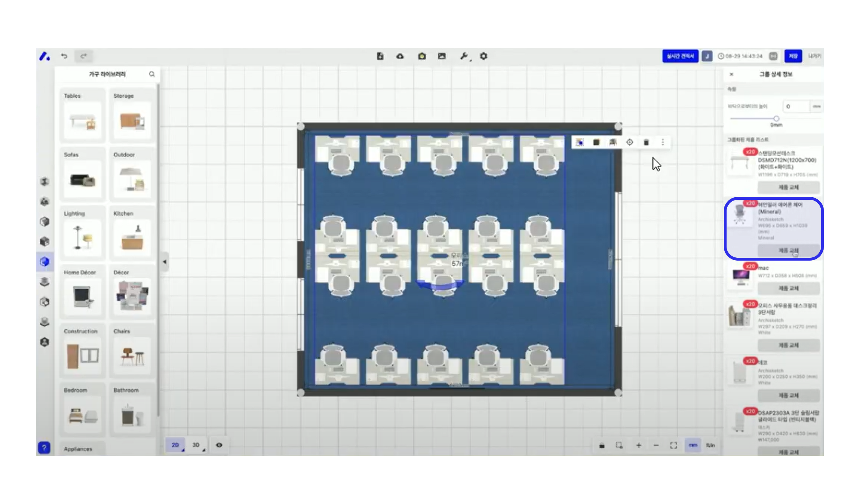Switch to 2D view mode
This screenshot has height=504, width=859.
point(175,445)
